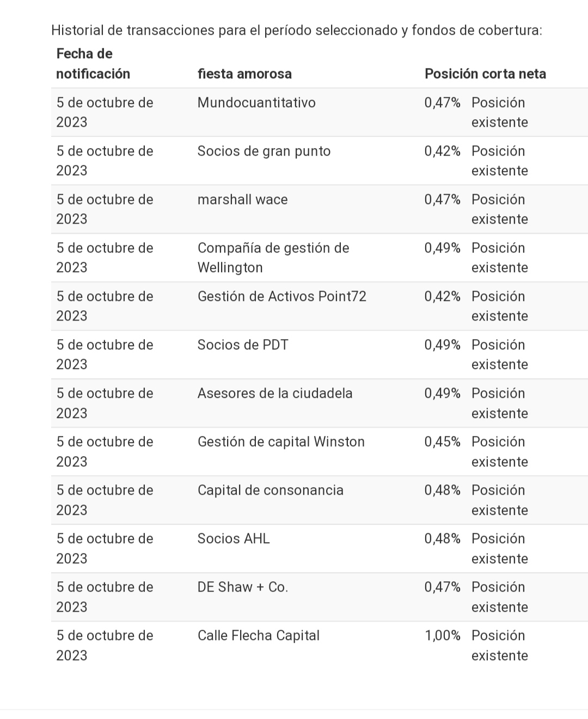Click the 1,00% net short position value
The image size is (588, 719).
[443, 636]
